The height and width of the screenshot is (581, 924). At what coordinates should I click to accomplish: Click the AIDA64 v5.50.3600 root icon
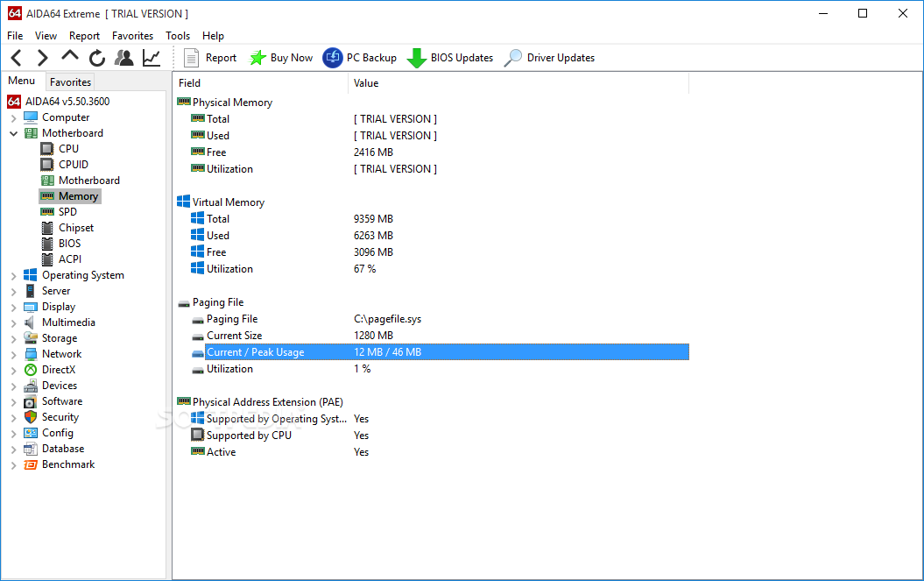(x=14, y=102)
